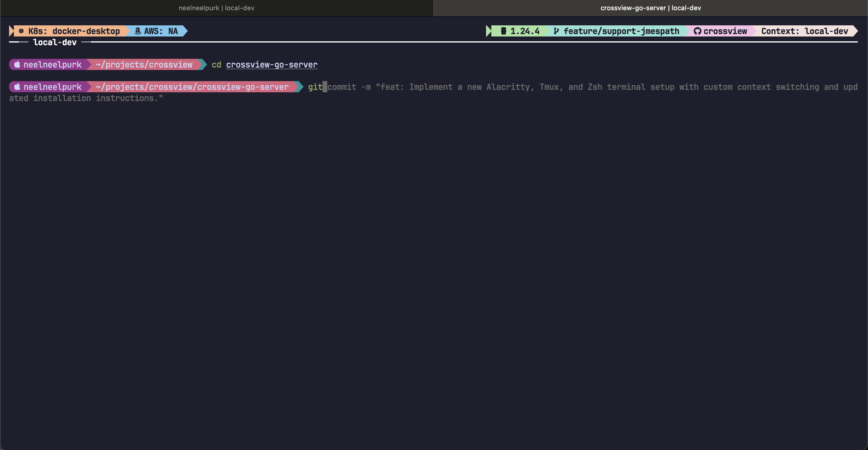
Task: Click the green triangle marker starting the right prompt
Action: pyautogui.click(x=488, y=31)
